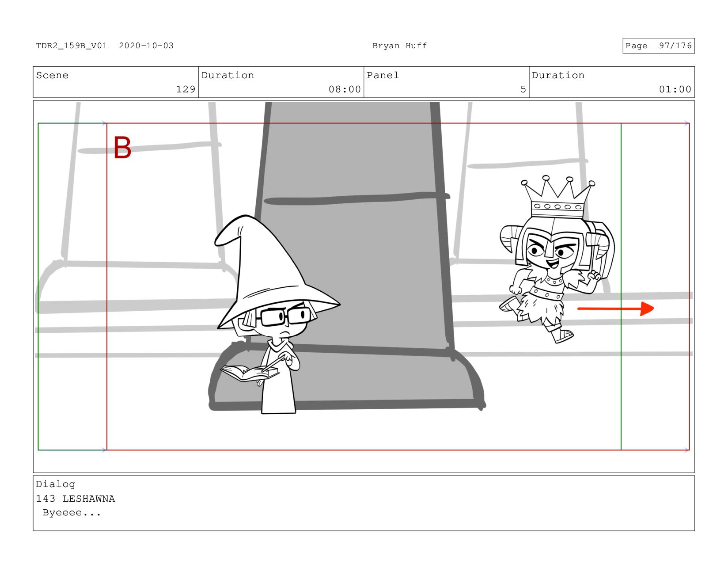Click the panel number 5

(x=523, y=89)
